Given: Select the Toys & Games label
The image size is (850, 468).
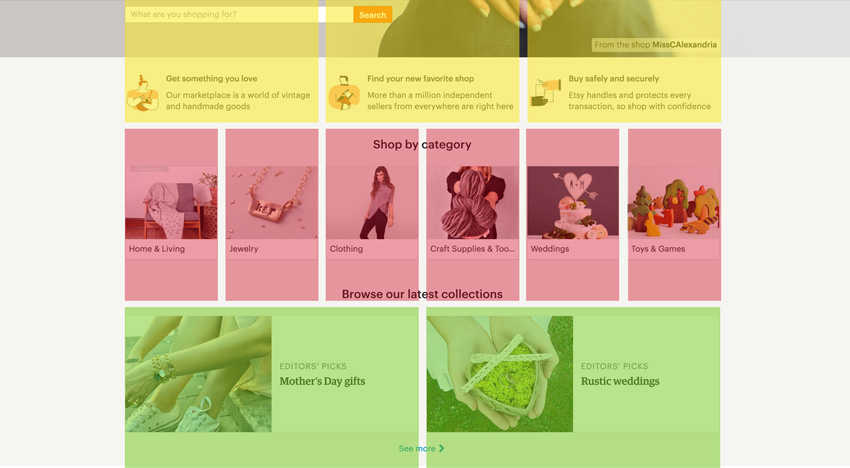Looking at the screenshot, I should [658, 249].
